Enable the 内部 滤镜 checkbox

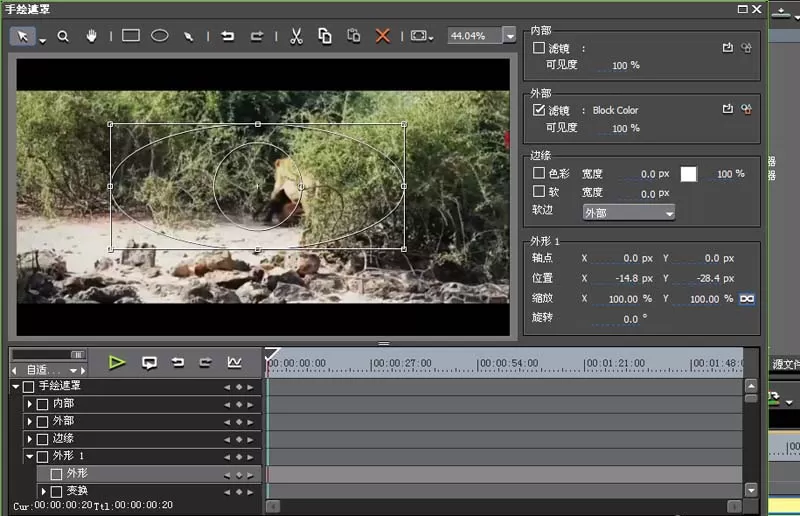(539, 48)
